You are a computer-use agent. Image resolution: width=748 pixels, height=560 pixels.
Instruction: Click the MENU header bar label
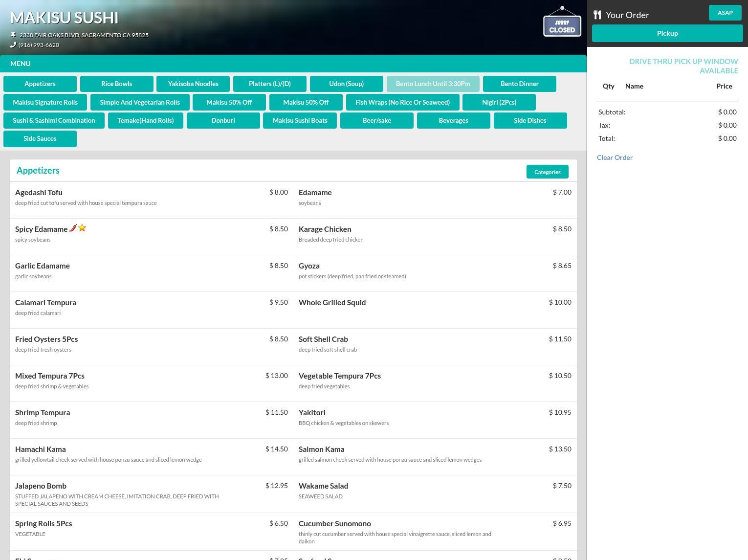click(21, 64)
